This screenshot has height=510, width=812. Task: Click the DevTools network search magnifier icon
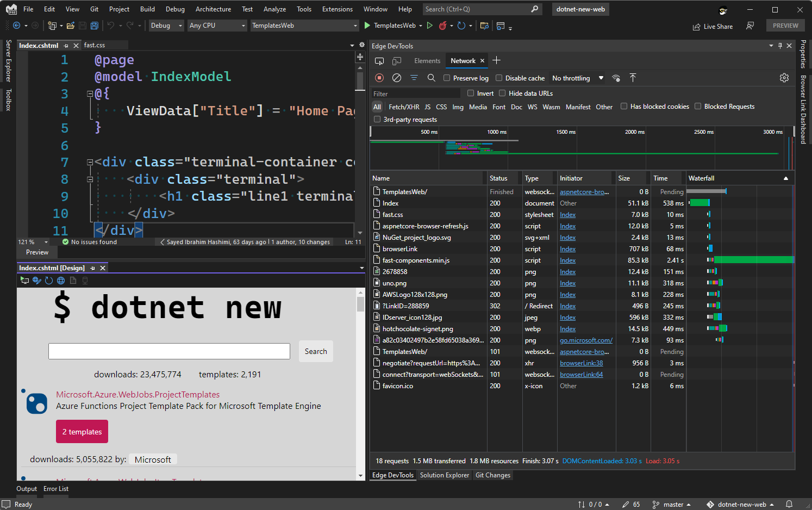[431, 78]
